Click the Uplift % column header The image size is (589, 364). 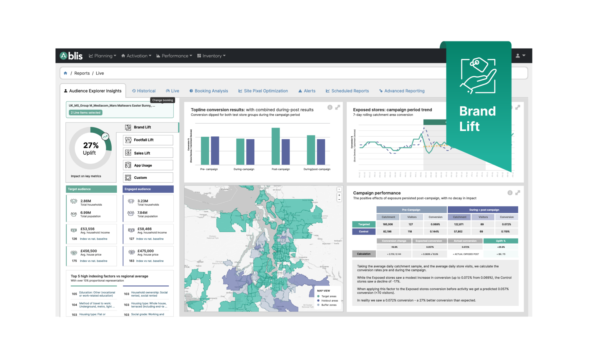(501, 241)
